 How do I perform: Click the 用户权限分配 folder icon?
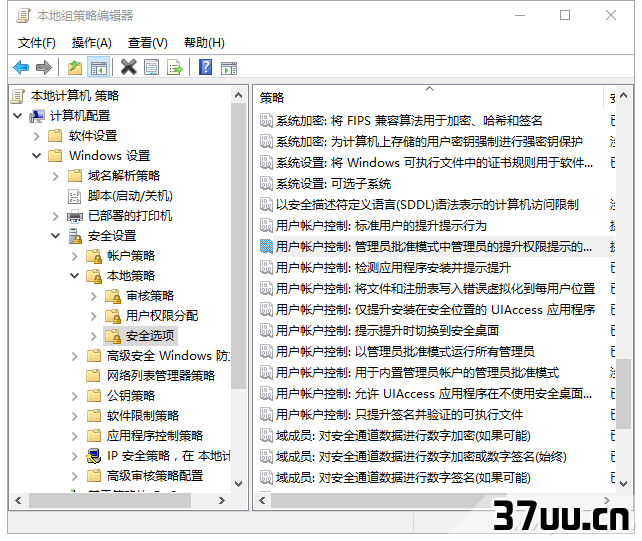[113, 316]
